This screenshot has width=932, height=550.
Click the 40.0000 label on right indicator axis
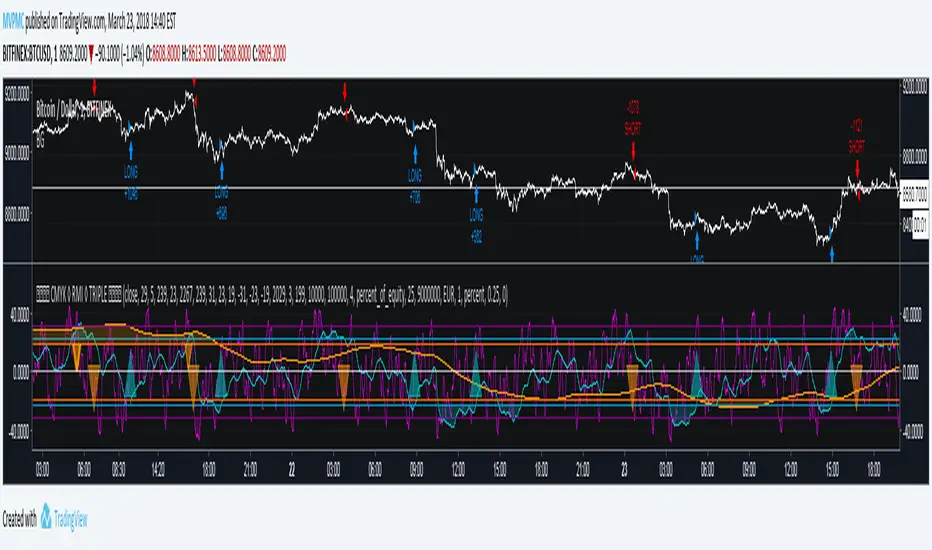915,312
